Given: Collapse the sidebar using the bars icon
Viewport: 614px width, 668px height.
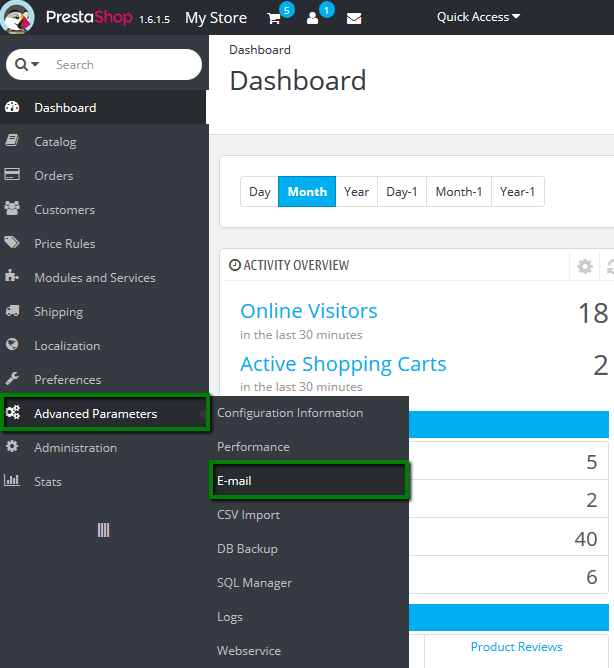Looking at the screenshot, I should click(x=104, y=530).
